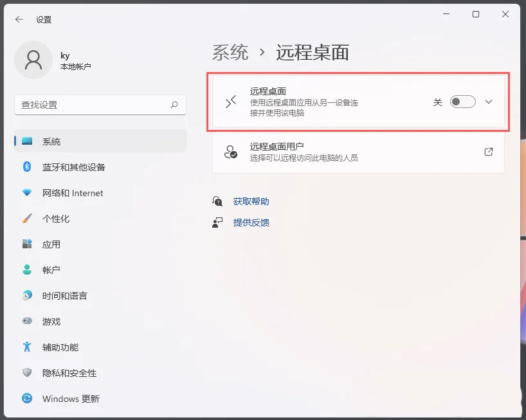The height and width of the screenshot is (420, 526).
Task: Open 辅助功能 settings
Action: (x=100, y=347)
